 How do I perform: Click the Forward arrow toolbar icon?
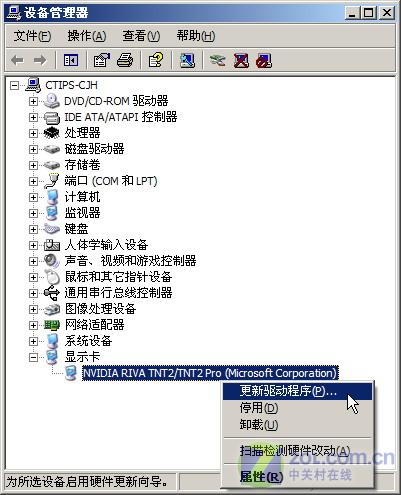click(40, 60)
